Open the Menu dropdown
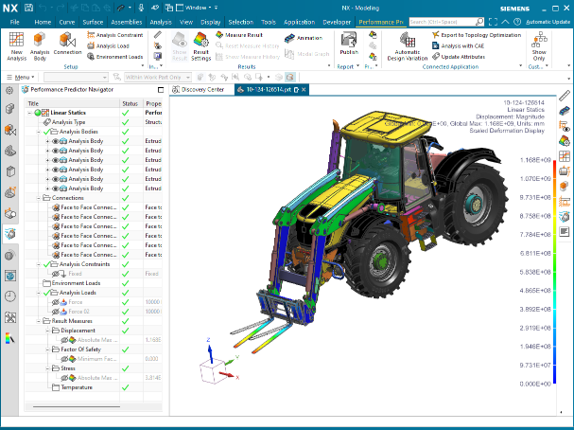The height and width of the screenshot is (430, 574). point(20,77)
